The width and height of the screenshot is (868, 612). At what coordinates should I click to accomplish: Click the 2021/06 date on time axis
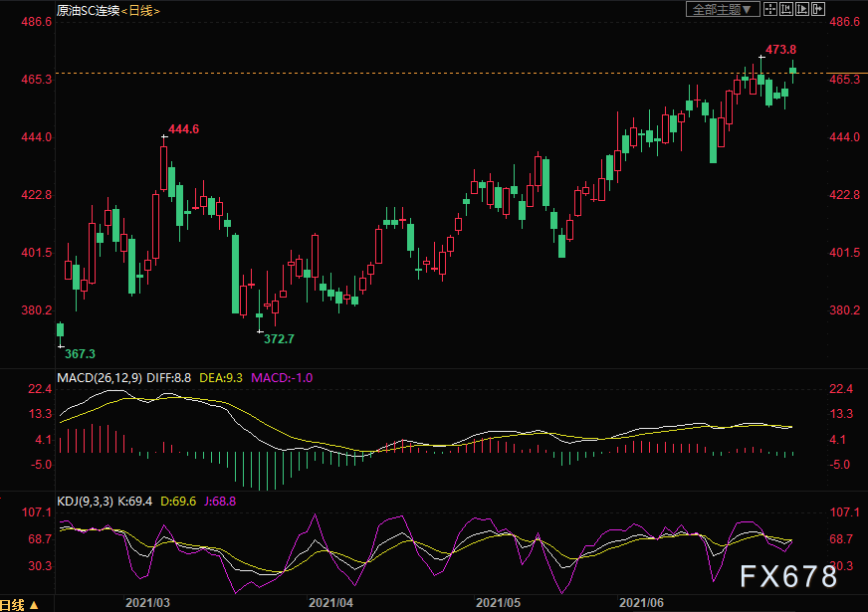(641, 603)
